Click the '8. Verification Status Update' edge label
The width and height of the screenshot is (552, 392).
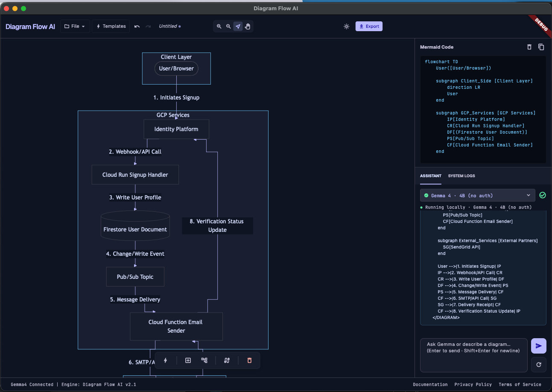(x=217, y=225)
